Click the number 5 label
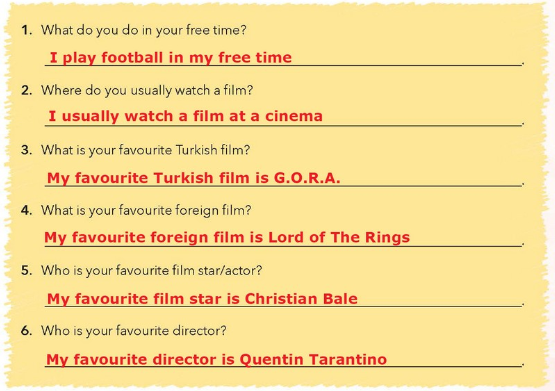Screen dimensions: 555x391 (27, 271)
